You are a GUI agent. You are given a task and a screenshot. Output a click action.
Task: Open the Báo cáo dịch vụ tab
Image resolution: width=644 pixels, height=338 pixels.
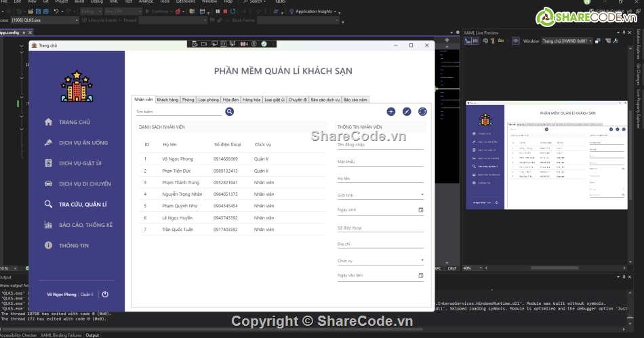(x=325, y=100)
